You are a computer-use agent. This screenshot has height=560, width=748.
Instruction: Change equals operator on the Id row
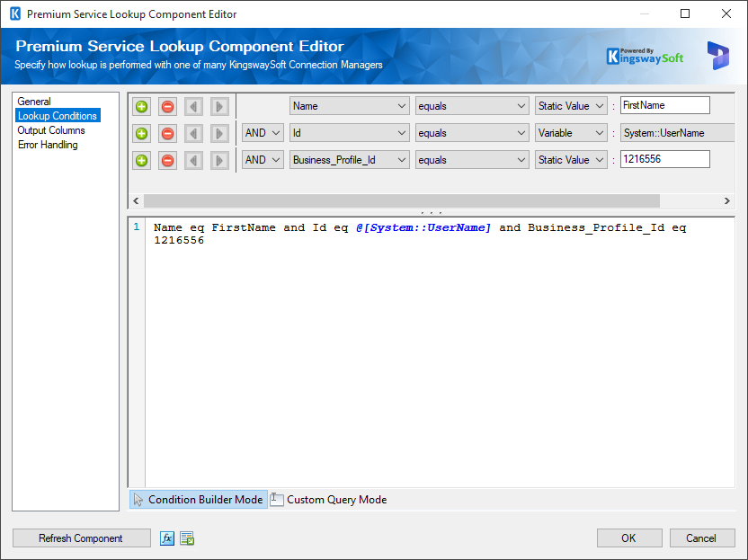click(472, 133)
